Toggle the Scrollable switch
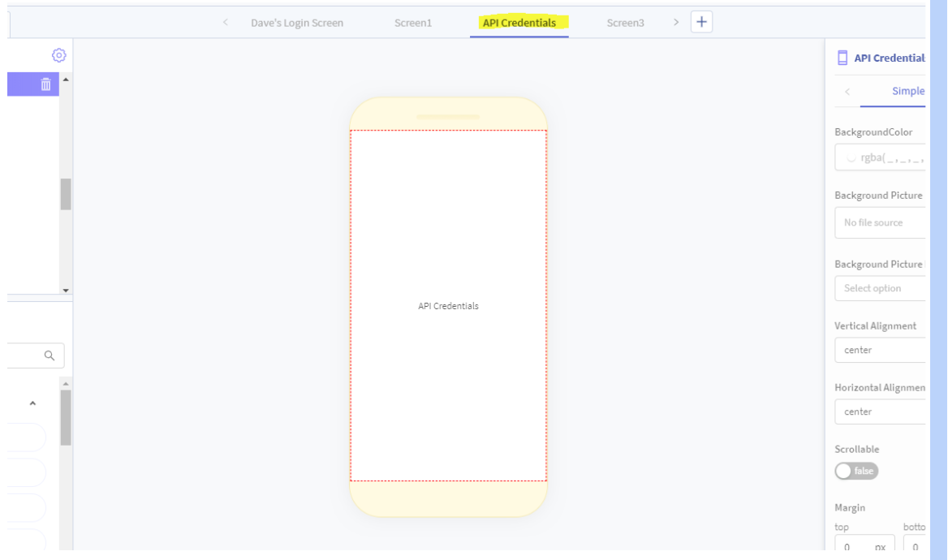 pyautogui.click(x=856, y=471)
